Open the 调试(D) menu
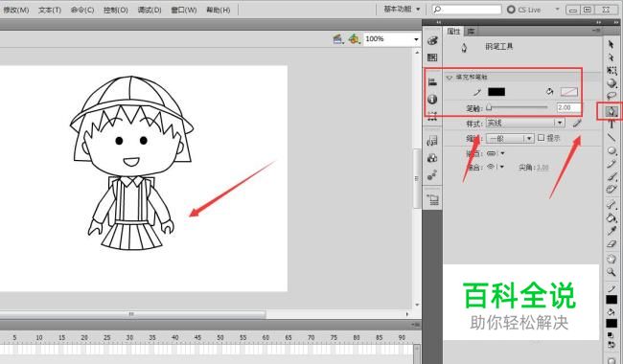623x364 pixels. click(150, 10)
